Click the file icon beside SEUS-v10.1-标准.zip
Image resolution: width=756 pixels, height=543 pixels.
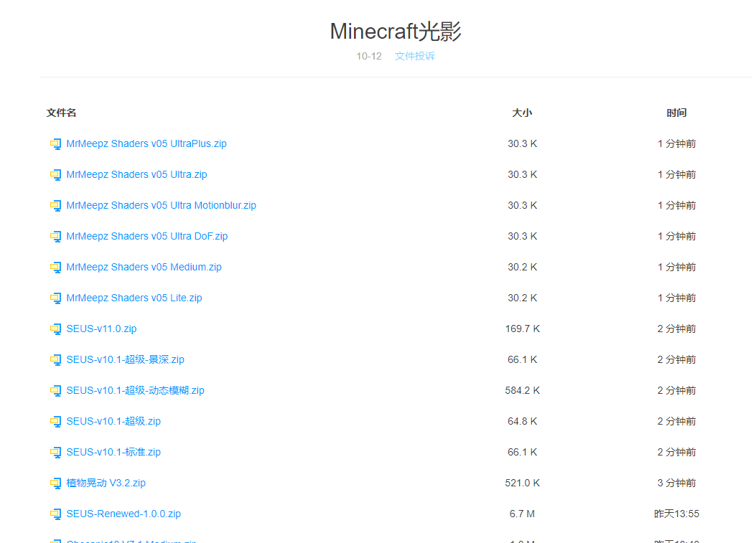click(x=55, y=453)
